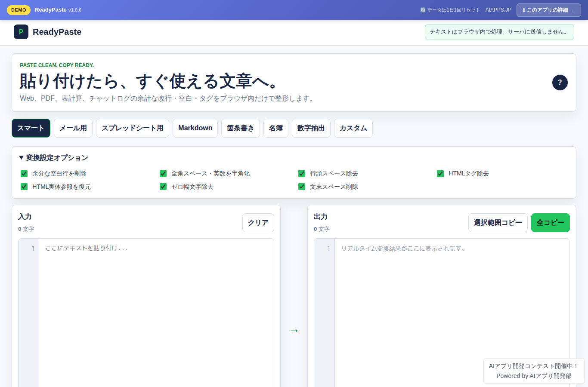Click the 出力 panel title
This screenshot has height=387, width=588.
click(321, 217)
